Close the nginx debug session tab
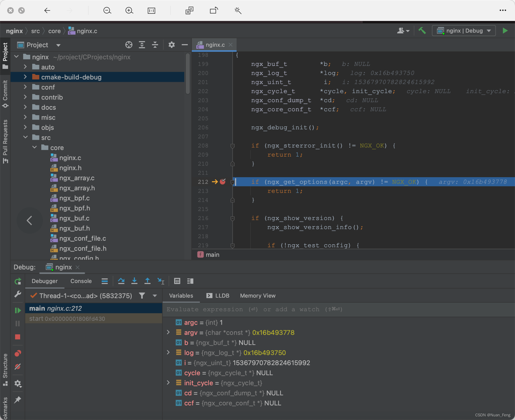 (78, 267)
